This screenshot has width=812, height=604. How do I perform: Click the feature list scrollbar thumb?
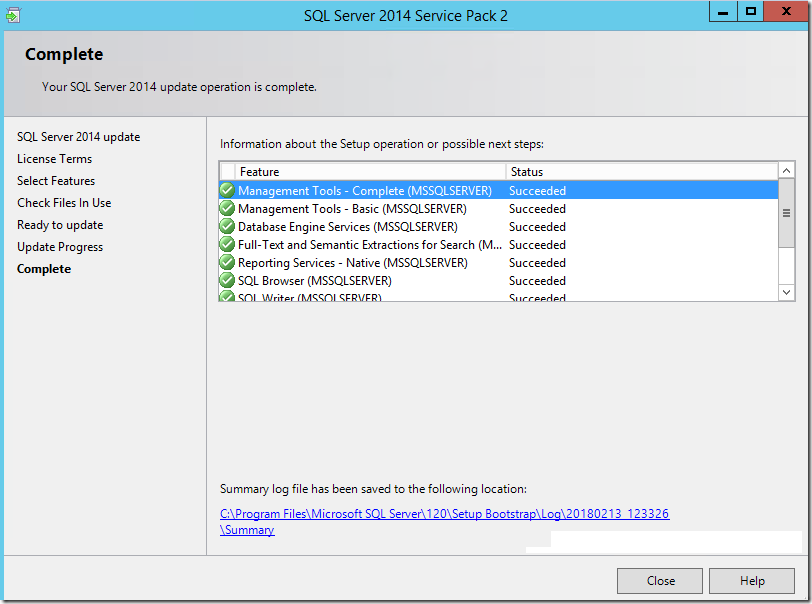786,213
